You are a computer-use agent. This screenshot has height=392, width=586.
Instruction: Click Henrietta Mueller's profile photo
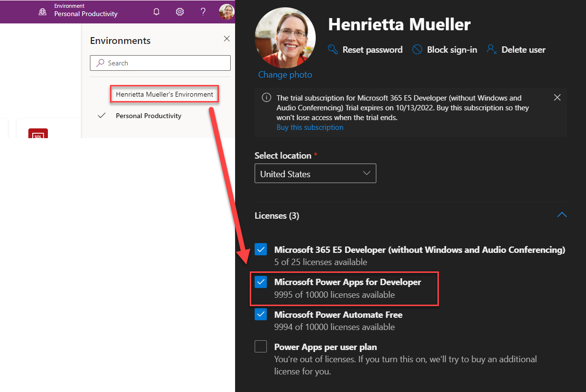285,38
